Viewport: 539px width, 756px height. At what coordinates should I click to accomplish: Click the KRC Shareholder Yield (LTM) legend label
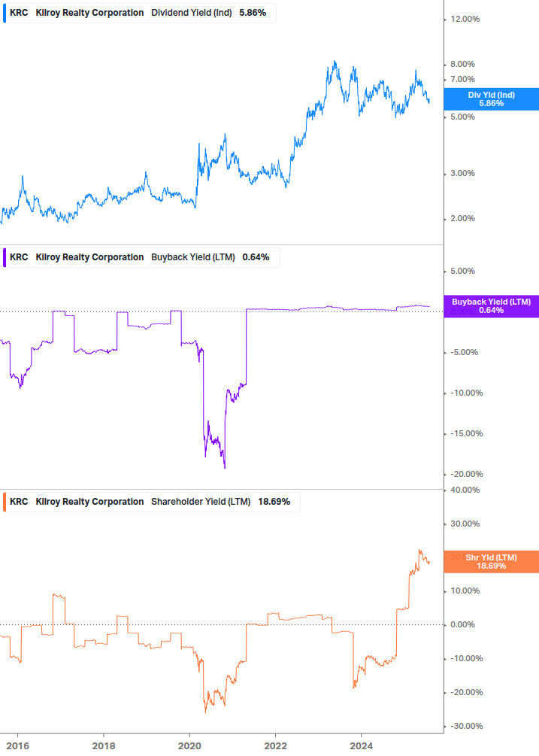click(151, 502)
